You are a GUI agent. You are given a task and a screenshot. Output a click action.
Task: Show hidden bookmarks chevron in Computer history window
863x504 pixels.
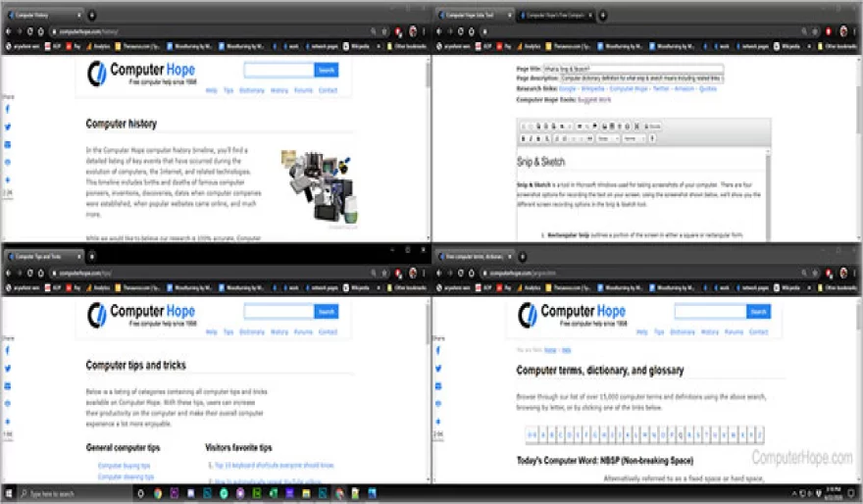pyautogui.click(x=379, y=47)
